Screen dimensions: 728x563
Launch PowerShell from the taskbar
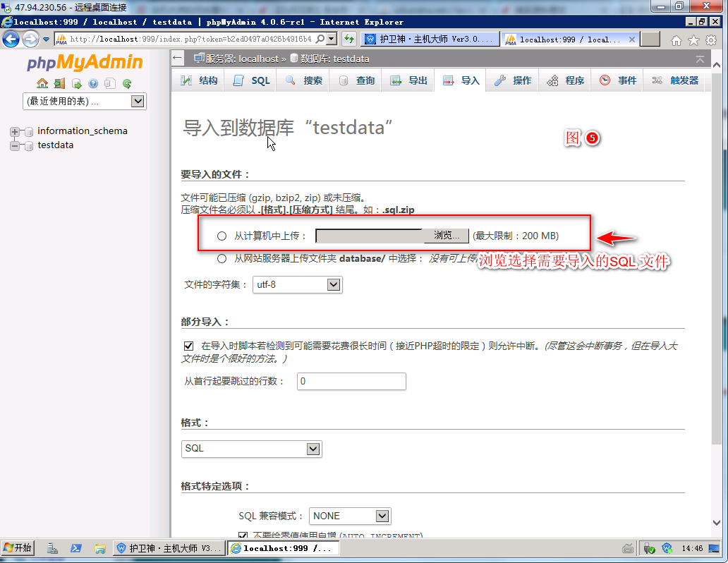(x=75, y=548)
